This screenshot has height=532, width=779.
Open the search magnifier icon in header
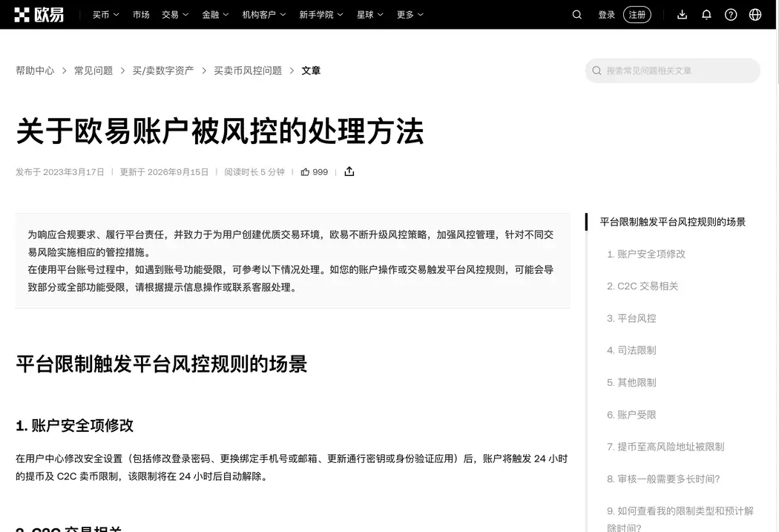576,15
